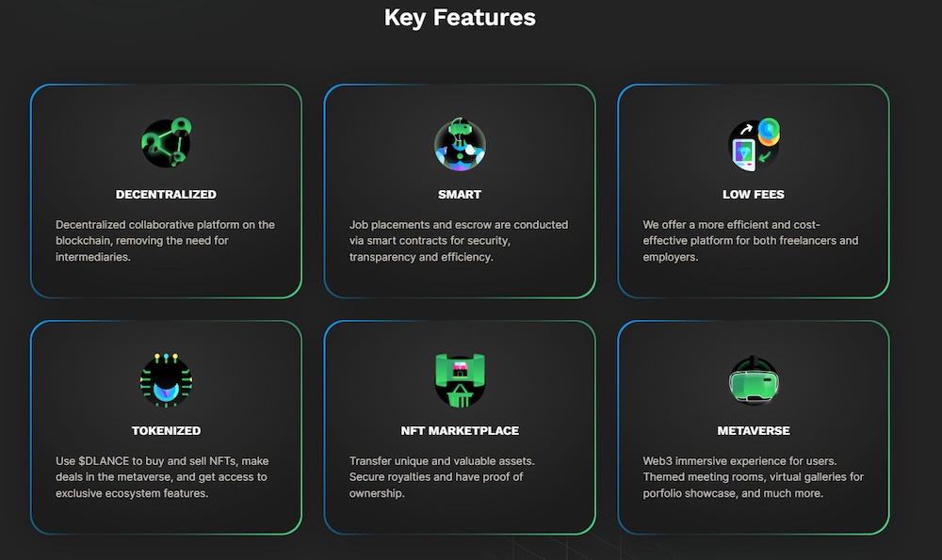
Task: Select the LOW FEES card heading
Action: [754, 195]
